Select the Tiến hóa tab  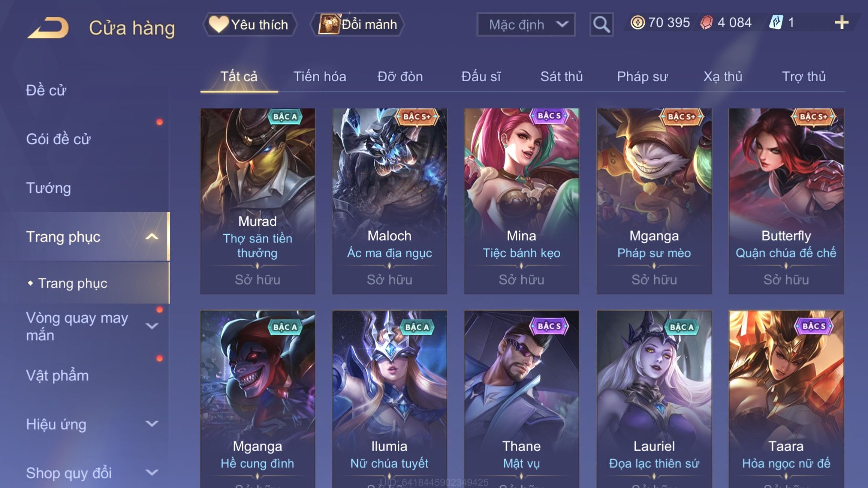coord(320,76)
